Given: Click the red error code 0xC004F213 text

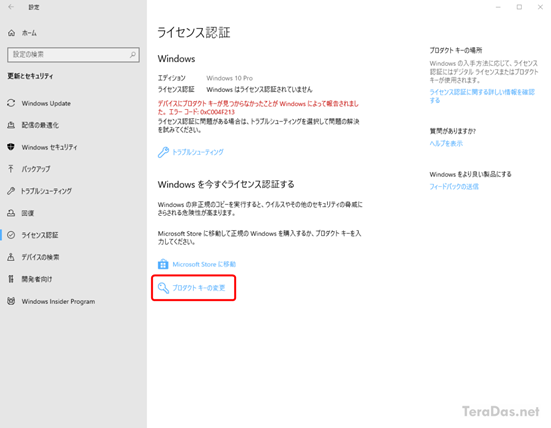Looking at the screenshot, I should (x=217, y=112).
